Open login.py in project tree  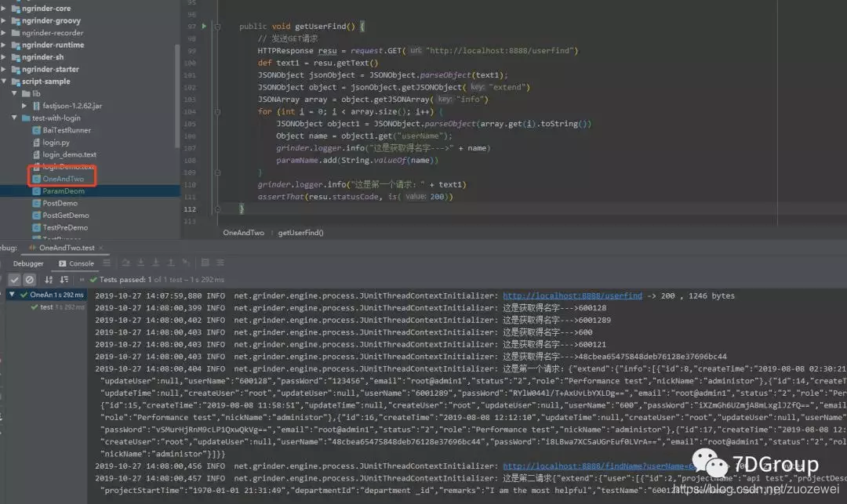coord(56,143)
